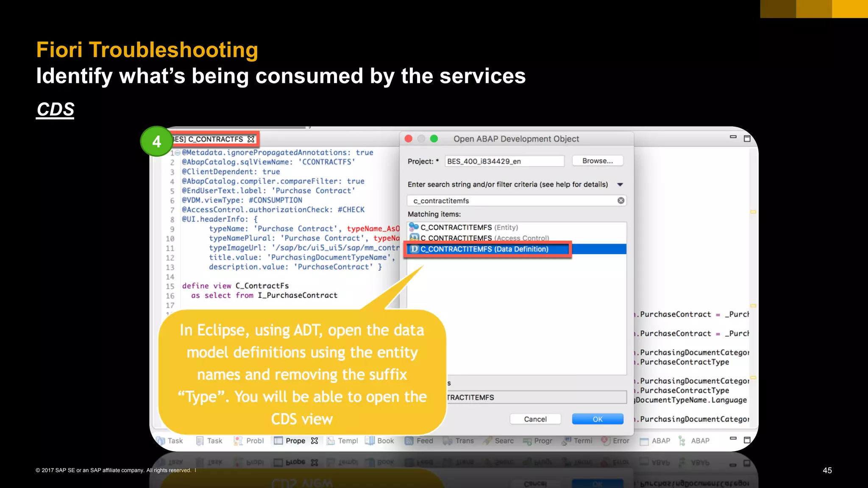Click I_PurchaseContract in the select statement

(298, 295)
